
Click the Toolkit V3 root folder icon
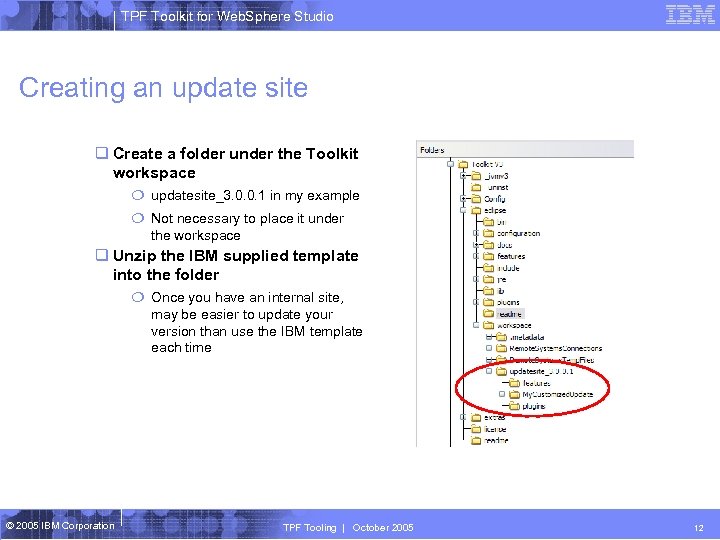463,164
